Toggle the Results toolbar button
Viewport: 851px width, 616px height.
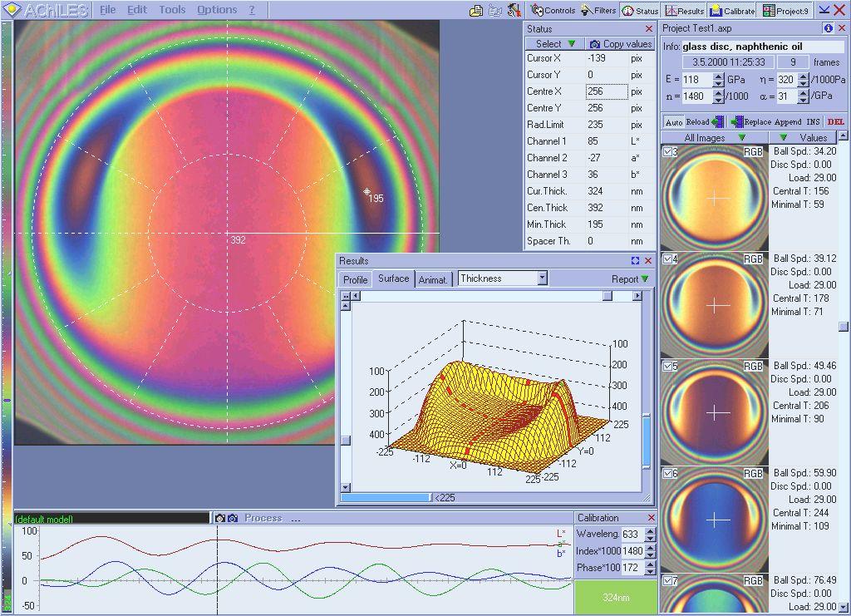coord(685,10)
